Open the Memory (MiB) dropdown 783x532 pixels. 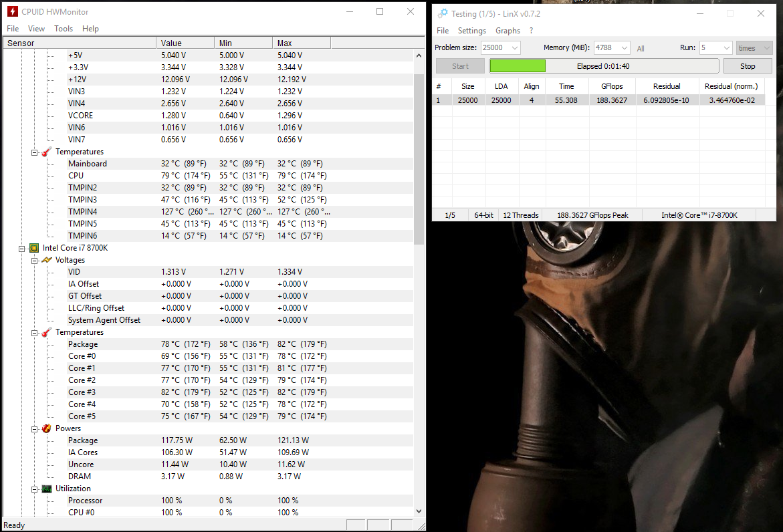coord(625,48)
